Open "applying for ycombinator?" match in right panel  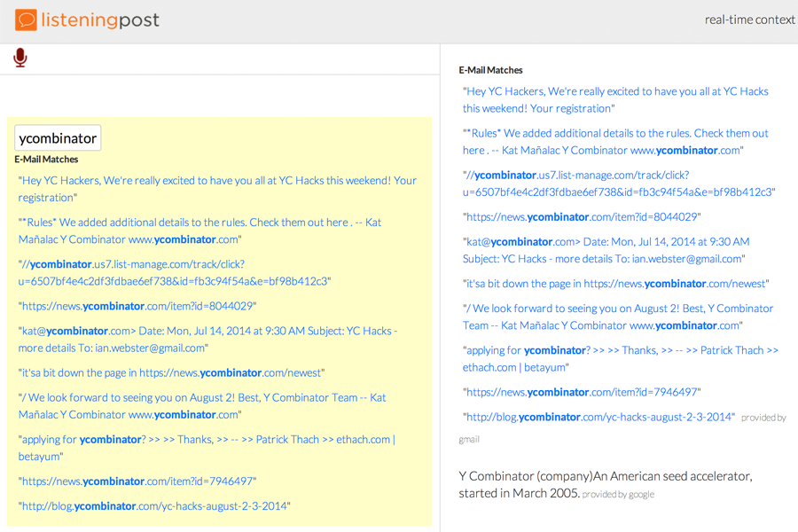tap(621, 358)
